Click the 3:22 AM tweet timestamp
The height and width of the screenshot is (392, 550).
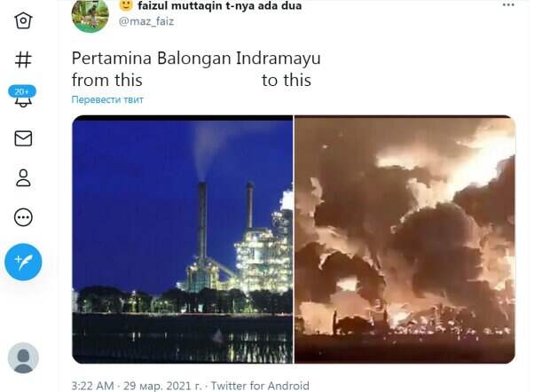point(92,386)
